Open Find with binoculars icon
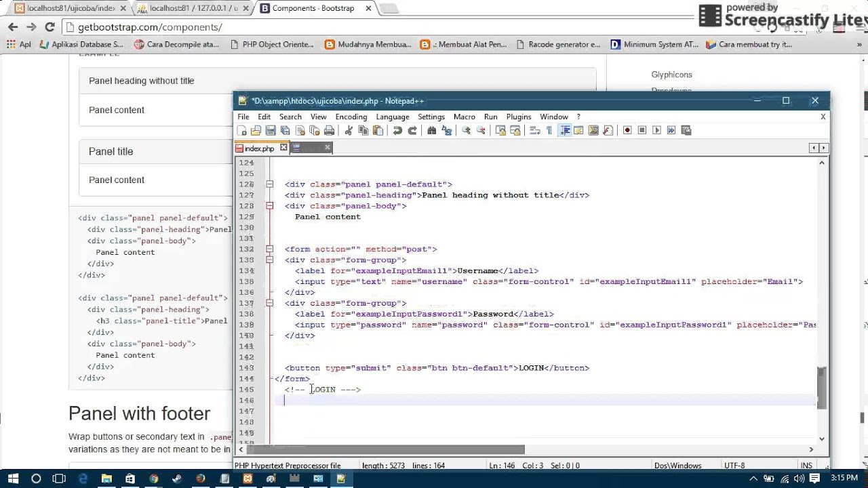Viewport: 868px width, 488px height. 432,130
